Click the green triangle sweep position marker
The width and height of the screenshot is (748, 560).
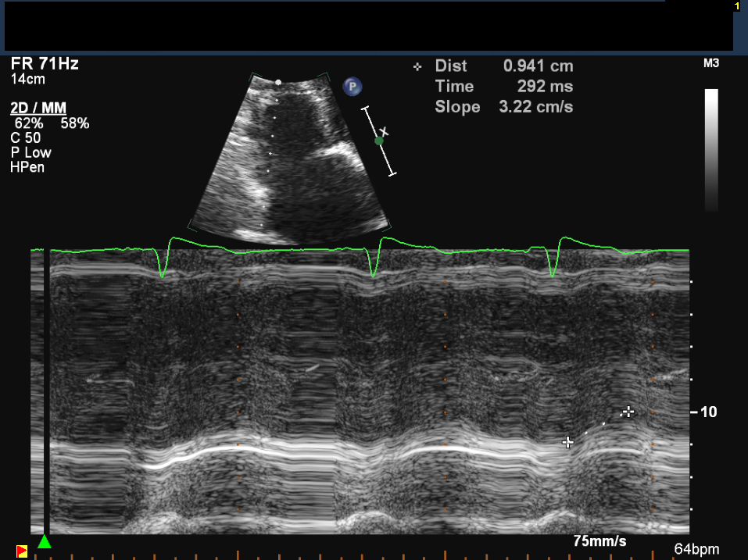click(x=45, y=541)
